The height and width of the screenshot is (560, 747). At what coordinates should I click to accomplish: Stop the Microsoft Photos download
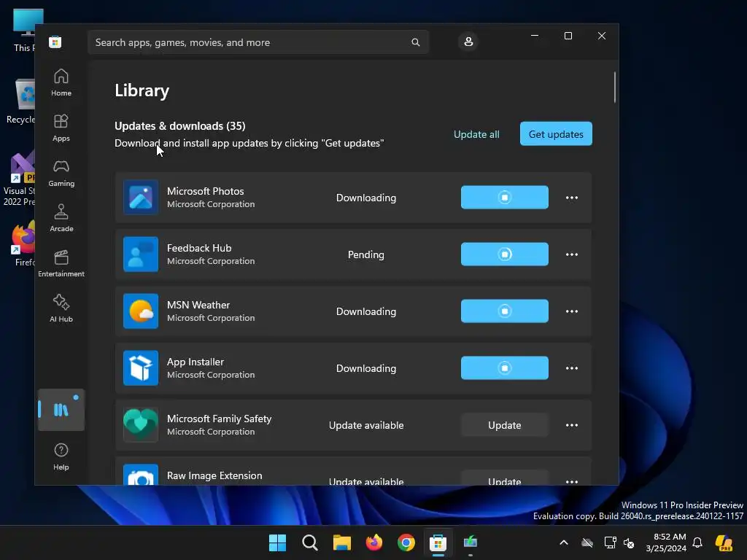pyautogui.click(x=505, y=197)
